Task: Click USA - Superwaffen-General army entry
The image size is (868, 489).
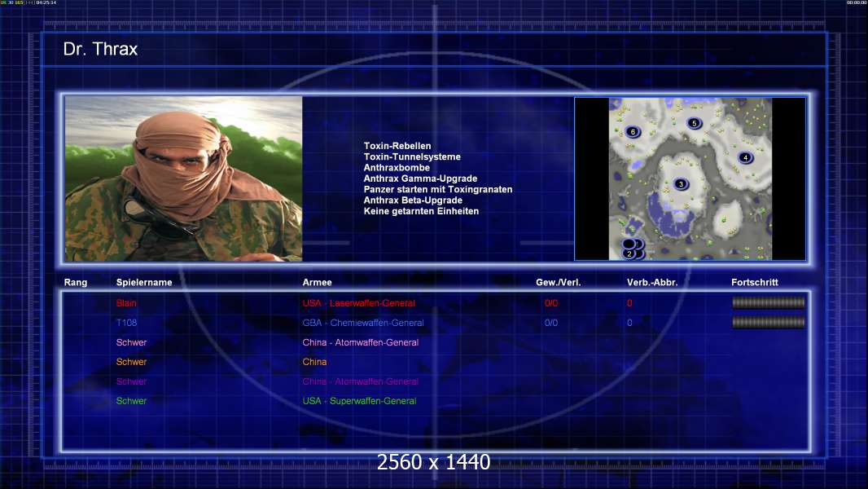Action: coord(359,401)
